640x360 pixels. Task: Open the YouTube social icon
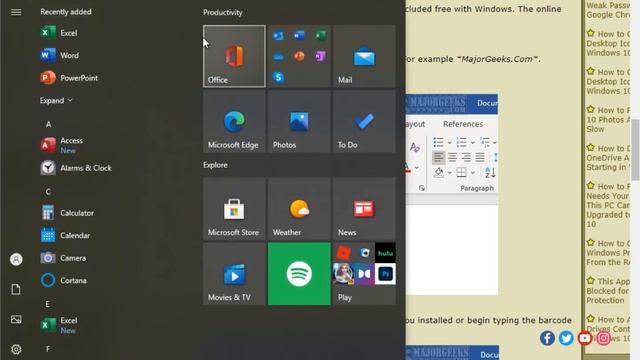[585, 338]
